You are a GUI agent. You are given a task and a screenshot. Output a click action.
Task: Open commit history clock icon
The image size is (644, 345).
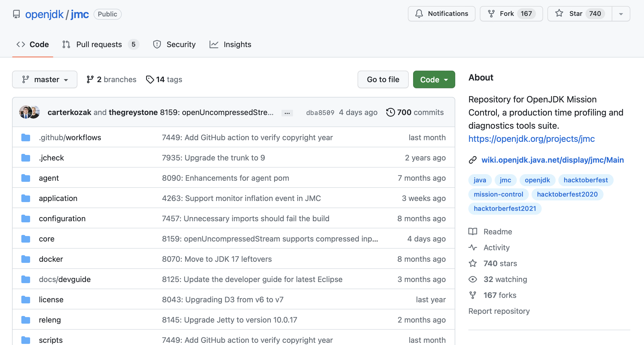coord(390,112)
